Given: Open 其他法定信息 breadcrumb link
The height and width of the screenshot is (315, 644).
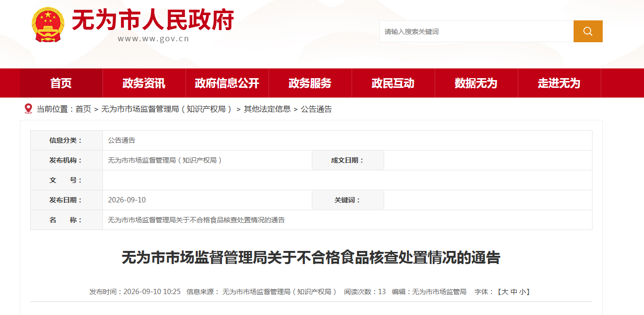Looking at the screenshot, I should click(267, 109).
